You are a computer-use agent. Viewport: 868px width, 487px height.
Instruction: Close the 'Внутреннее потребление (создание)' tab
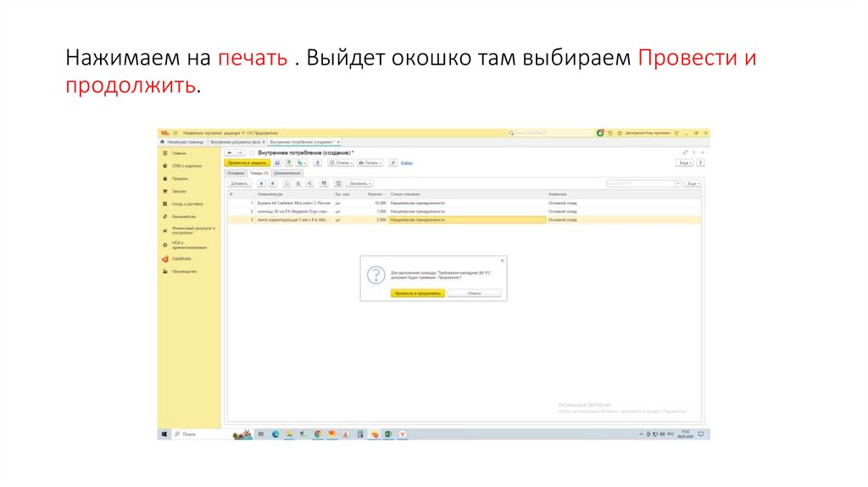click(x=338, y=143)
